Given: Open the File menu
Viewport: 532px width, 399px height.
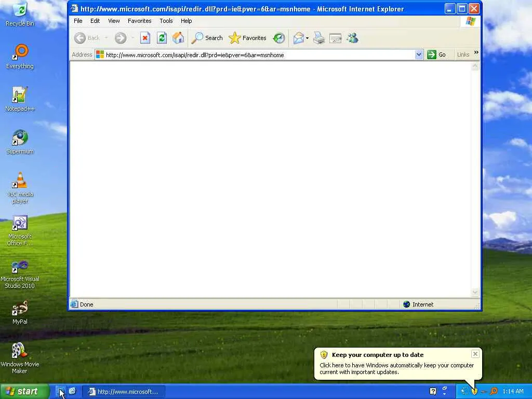Looking at the screenshot, I should (x=78, y=21).
